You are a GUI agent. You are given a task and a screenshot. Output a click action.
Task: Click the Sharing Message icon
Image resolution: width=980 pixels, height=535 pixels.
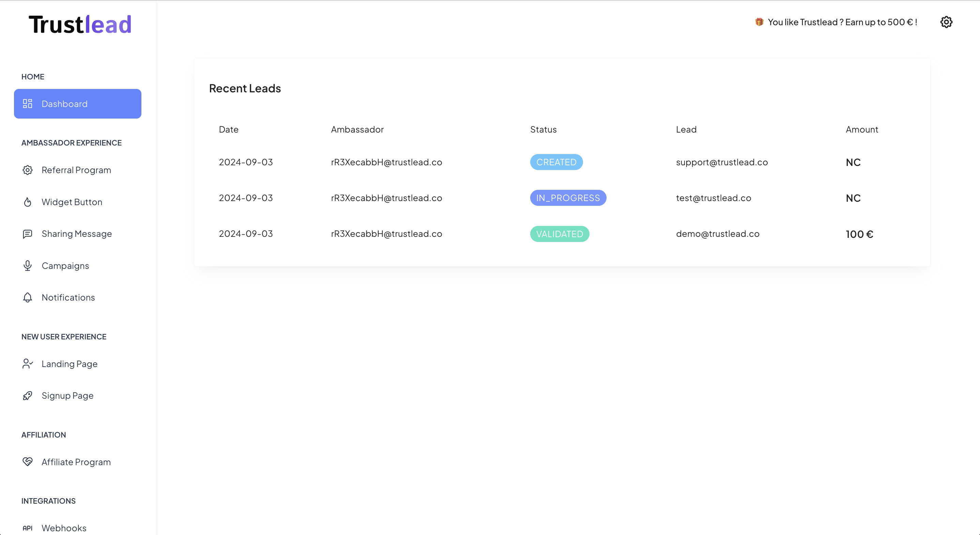(27, 233)
